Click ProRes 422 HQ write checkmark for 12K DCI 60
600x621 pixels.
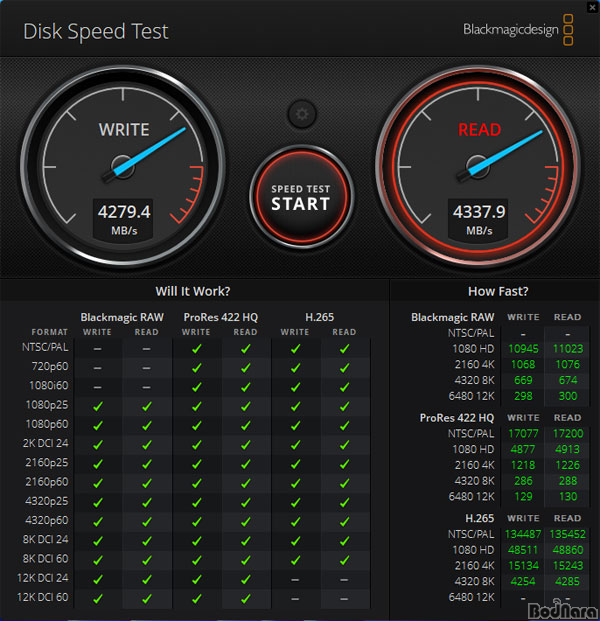click(x=196, y=598)
